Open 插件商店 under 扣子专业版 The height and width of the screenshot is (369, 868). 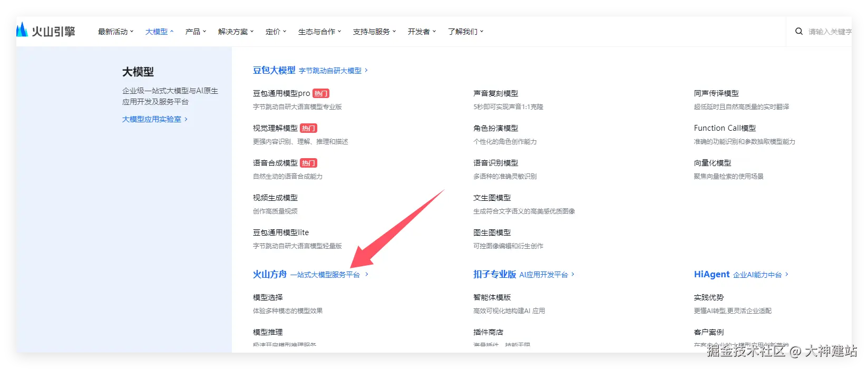click(x=488, y=332)
